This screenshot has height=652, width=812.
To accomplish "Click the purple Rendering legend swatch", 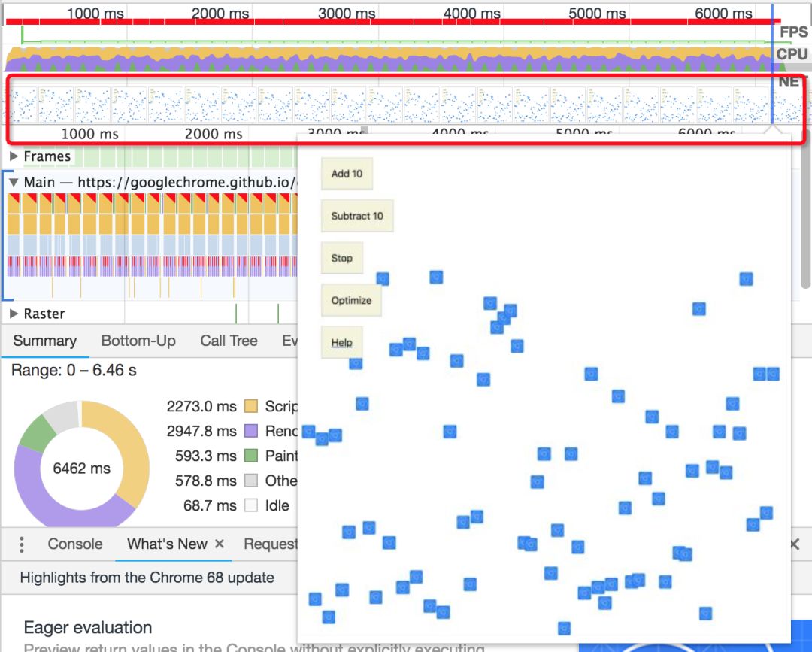I will coord(251,432).
